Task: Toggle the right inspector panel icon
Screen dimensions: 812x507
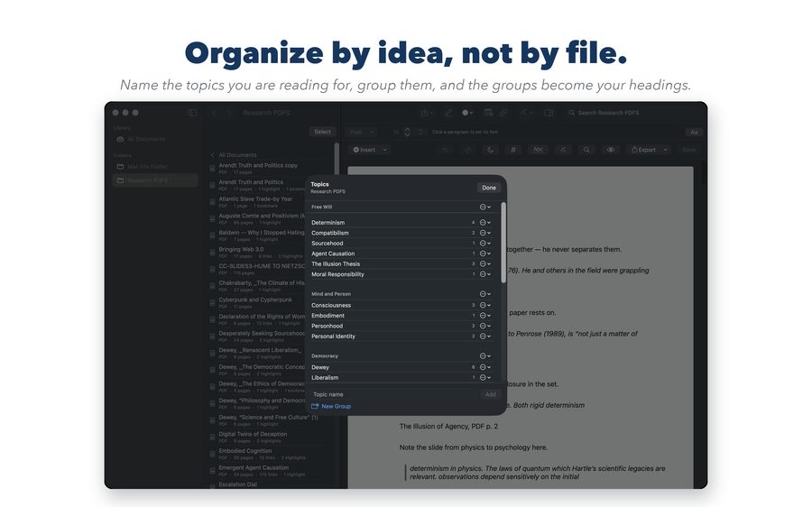Action: point(549,113)
